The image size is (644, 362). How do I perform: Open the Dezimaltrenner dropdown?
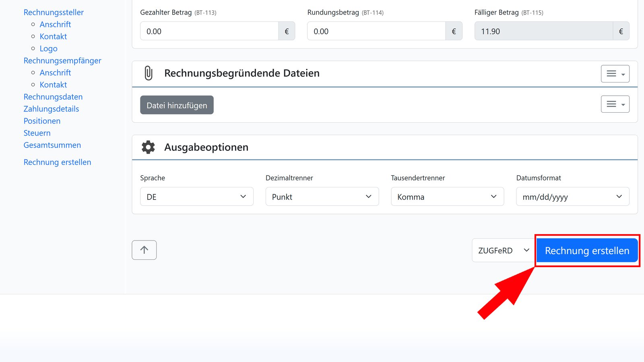pos(322,197)
